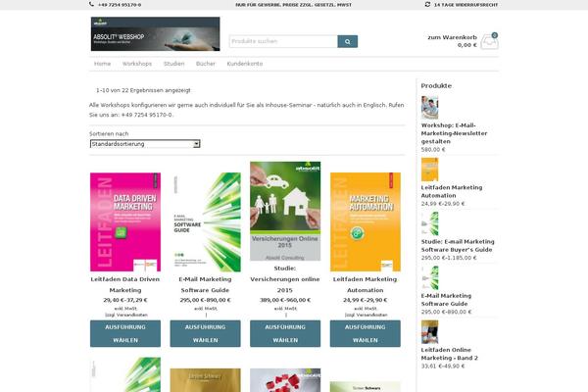Click the refresh icon beside Widerrufsrecht
The image size is (588, 392).
click(427, 5)
